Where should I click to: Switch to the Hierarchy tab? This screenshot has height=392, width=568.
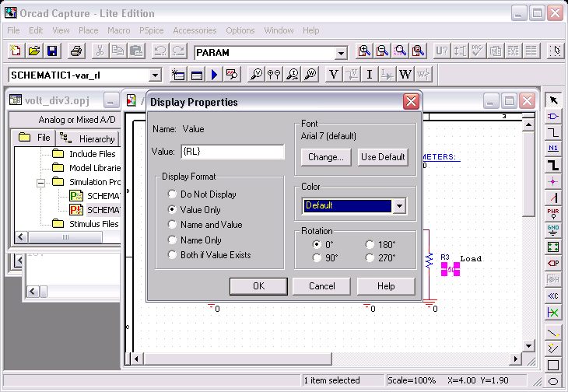[87, 138]
